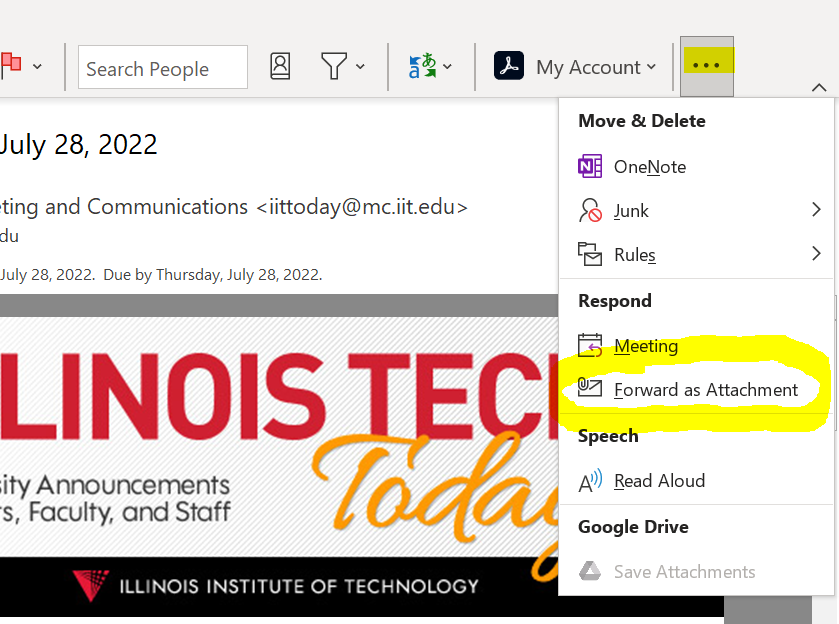This screenshot has width=839, height=624.
Task: Click the Read Aloud speaker icon
Action: click(x=590, y=481)
